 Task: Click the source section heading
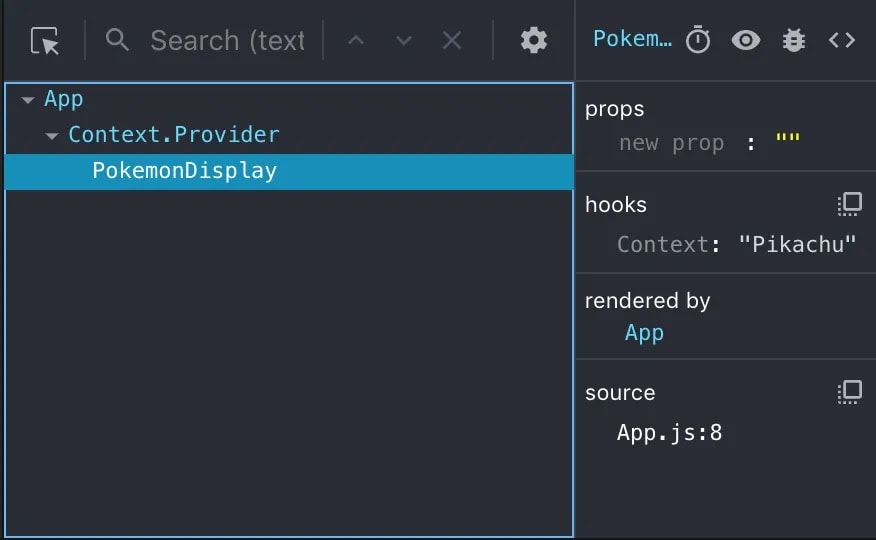(620, 393)
